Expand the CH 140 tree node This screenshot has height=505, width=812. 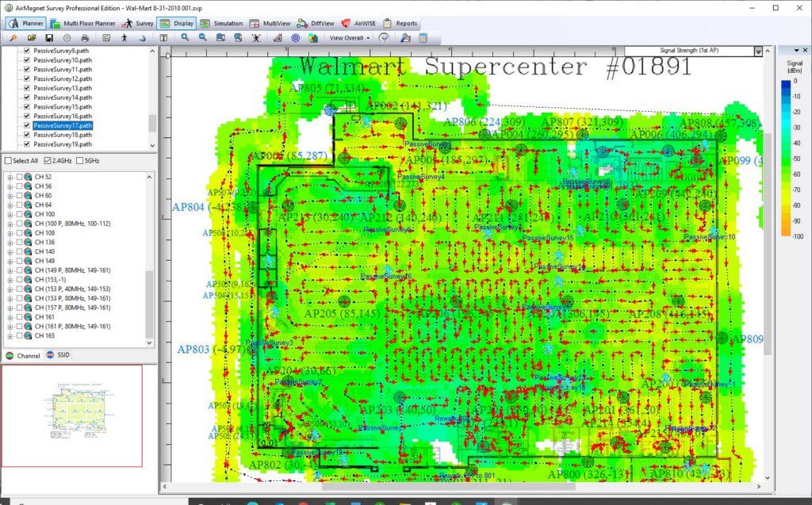point(10,252)
